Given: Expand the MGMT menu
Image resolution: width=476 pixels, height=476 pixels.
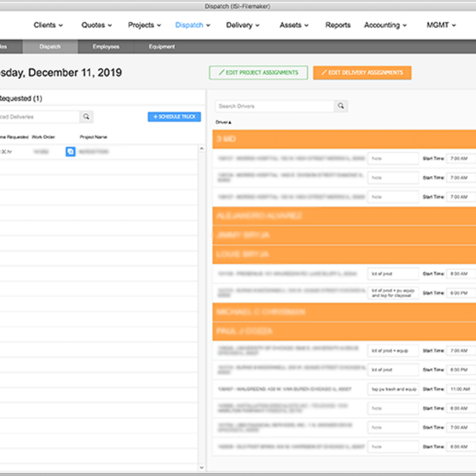Looking at the screenshot, I should (x=441, y=25).
